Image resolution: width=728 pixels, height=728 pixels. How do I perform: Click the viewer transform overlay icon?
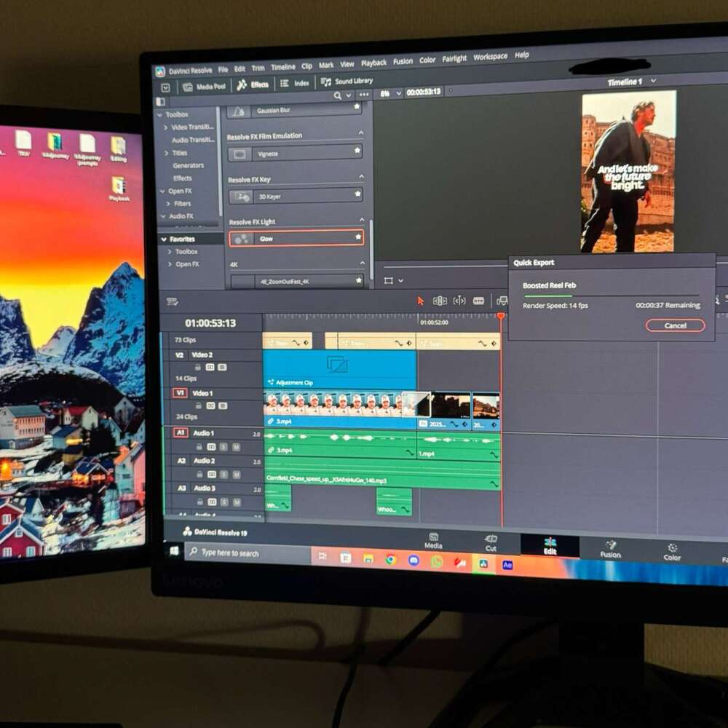click(389, 280)
